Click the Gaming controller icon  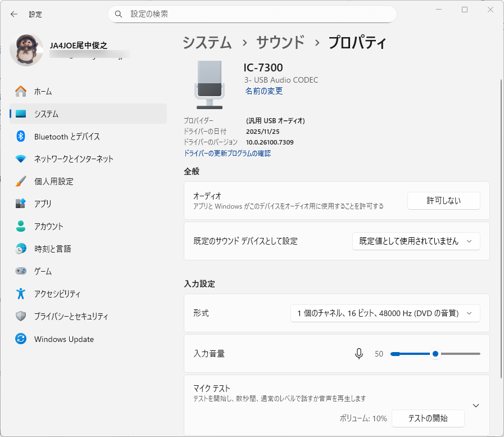point(21,271)
